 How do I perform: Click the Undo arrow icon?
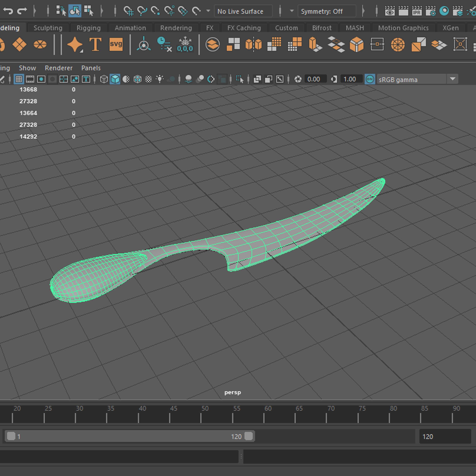[8, 11]
